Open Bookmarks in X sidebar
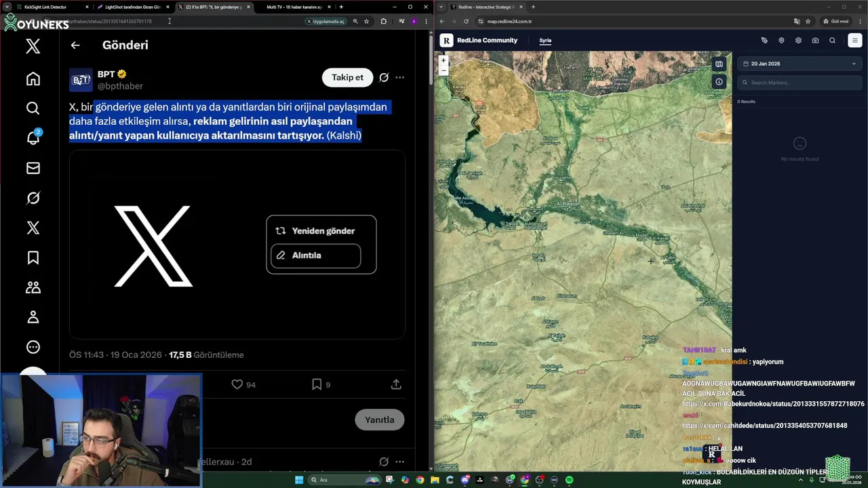This screenshot has height=488, width=868. point(33,258)
